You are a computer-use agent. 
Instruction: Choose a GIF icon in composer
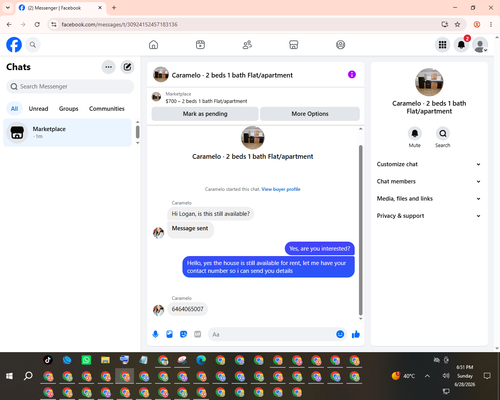pyautogui.click(x=197, y=334)
